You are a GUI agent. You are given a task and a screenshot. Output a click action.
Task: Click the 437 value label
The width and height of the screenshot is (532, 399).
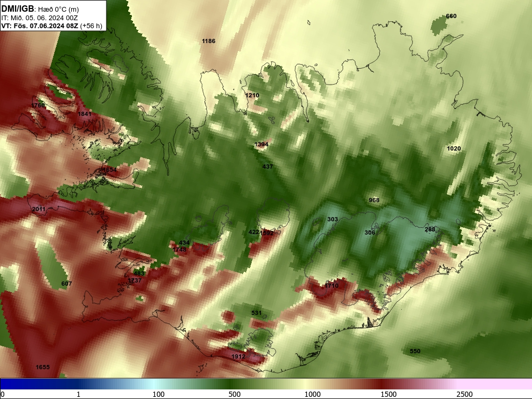pyautogui.click(x=268, y=167)
